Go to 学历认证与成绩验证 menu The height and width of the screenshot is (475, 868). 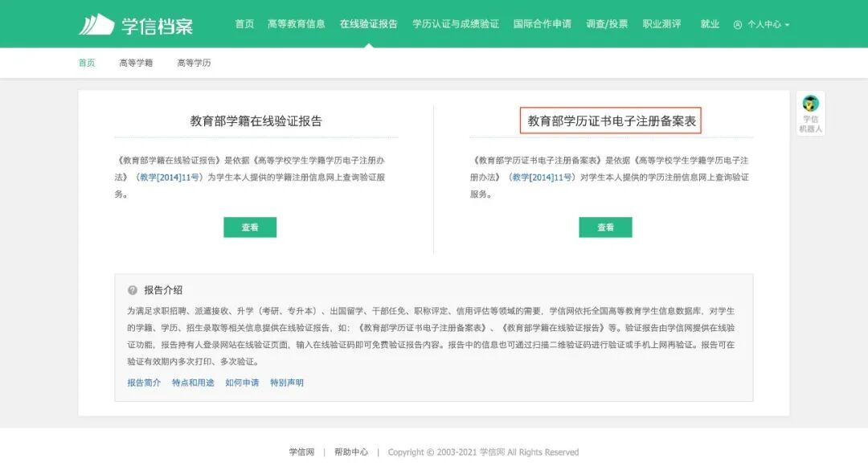[x=455, y=24]
